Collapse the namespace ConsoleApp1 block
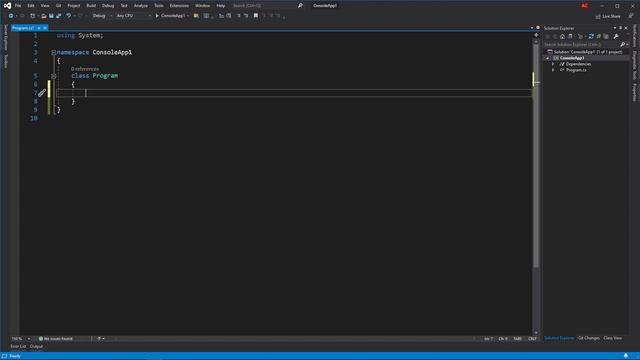The width and height of the screenshot is (640, 360). (x=53, y=53)
